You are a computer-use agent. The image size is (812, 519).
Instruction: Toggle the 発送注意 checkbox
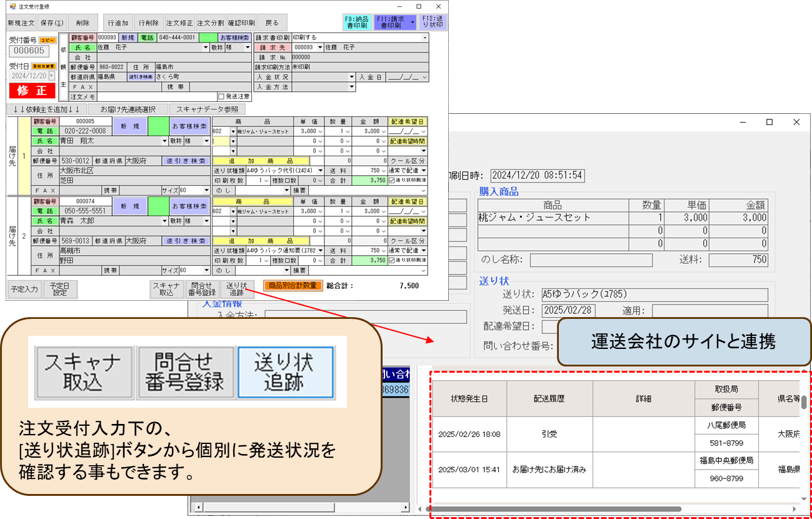221,97
